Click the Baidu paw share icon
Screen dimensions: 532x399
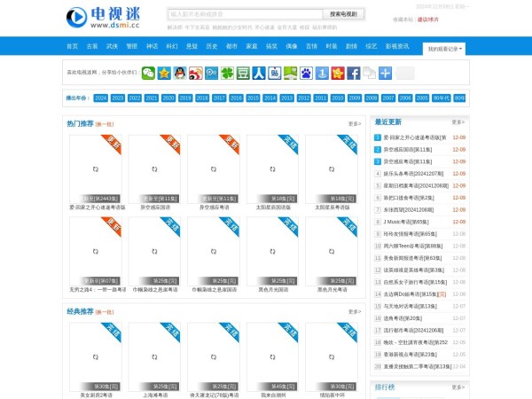pyautogui.click(x=306, y=74)
